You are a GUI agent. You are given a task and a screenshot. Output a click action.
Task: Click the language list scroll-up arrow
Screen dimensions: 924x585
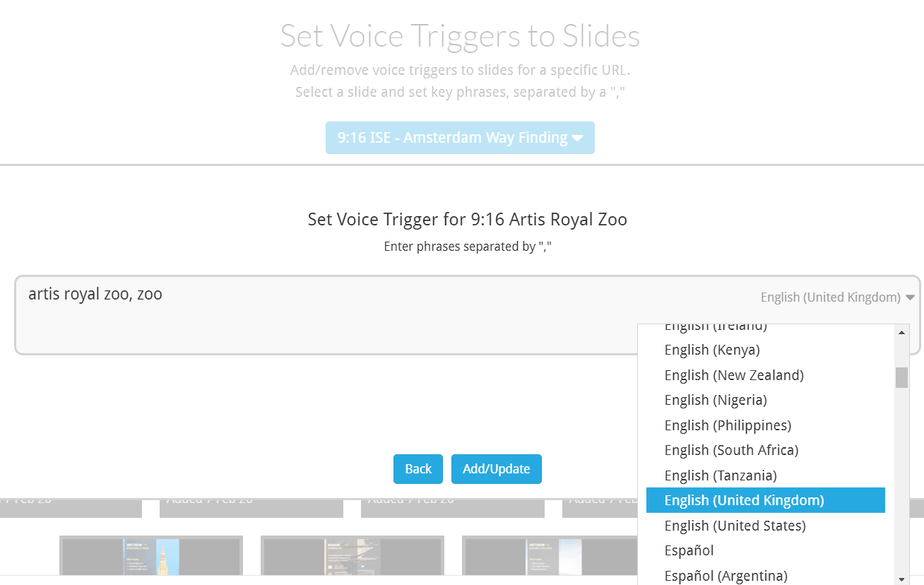[901, 332]
